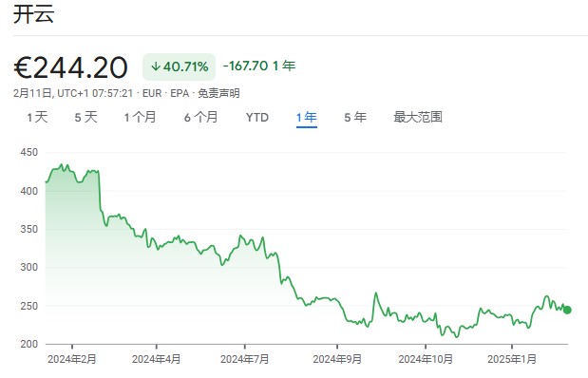
Task: Click the 300 y-axis value
Action: pos(29,268)
